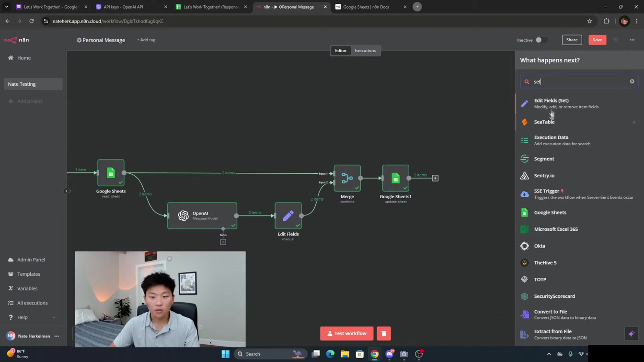Open workflow more options menu
The width and height of the screenshot is (644, 362).
point(632,40)
